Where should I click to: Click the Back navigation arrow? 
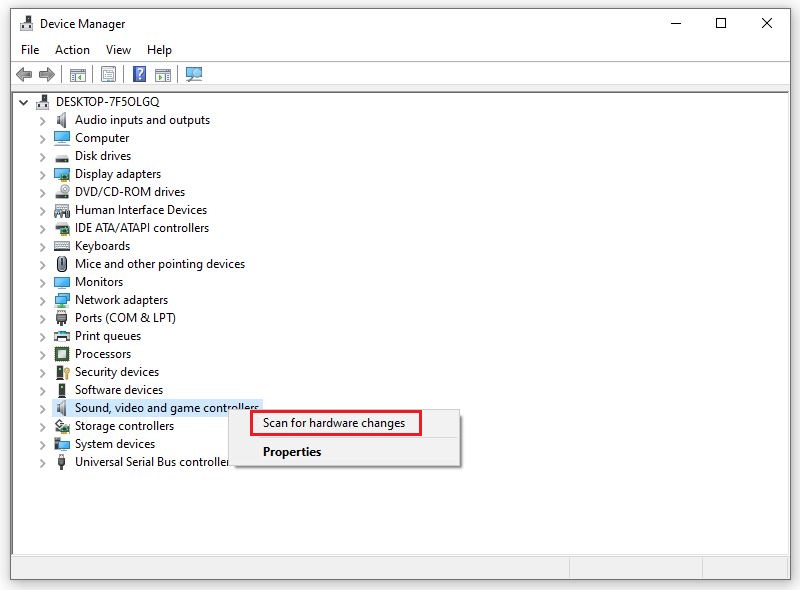(x=24, y=74)
